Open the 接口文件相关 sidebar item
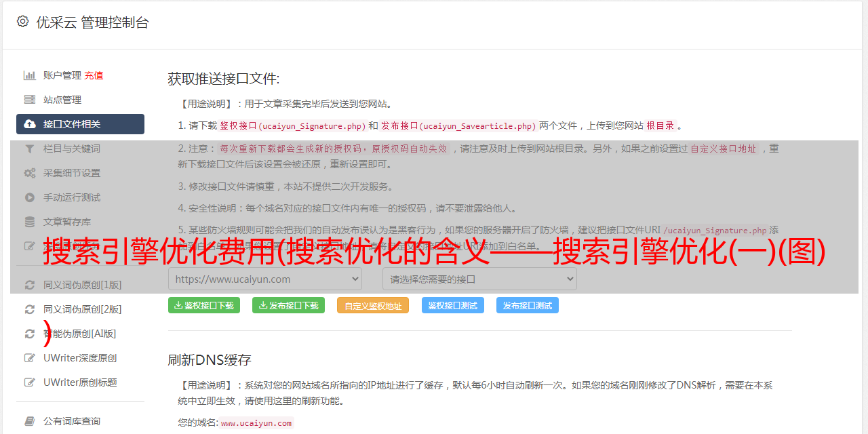 coord(80,124)
